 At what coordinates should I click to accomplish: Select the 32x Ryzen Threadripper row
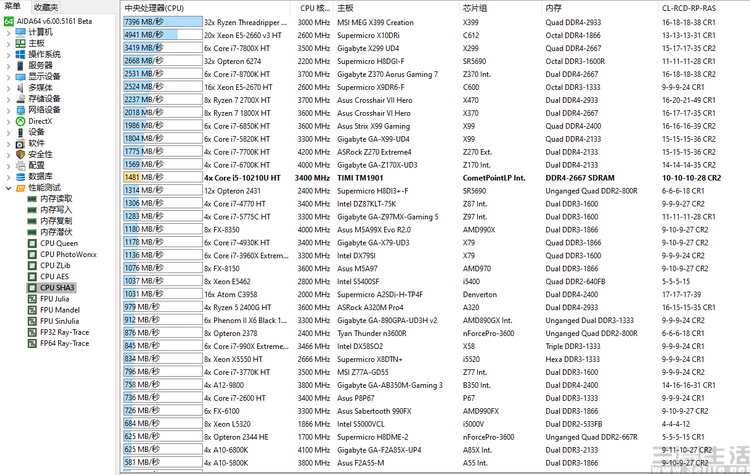(x=435, y=22)
